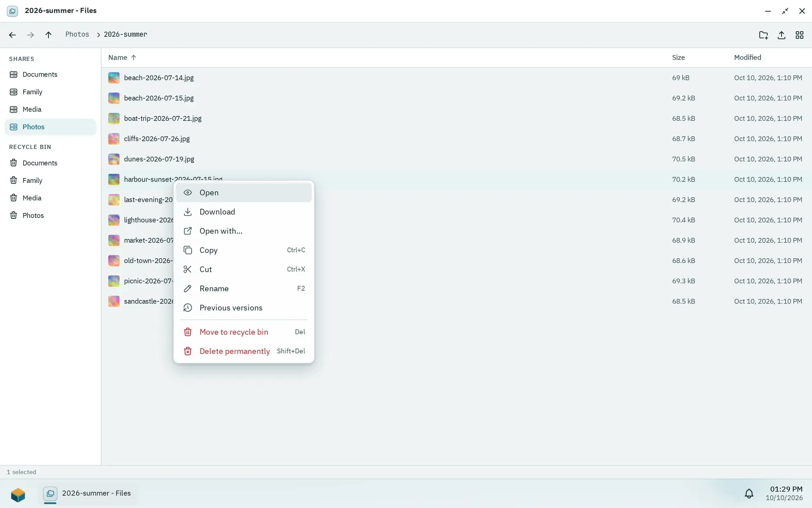Select Photos share in sidebar
The image size is (812, 508).
pyautogui.click(x=50, y=127)
